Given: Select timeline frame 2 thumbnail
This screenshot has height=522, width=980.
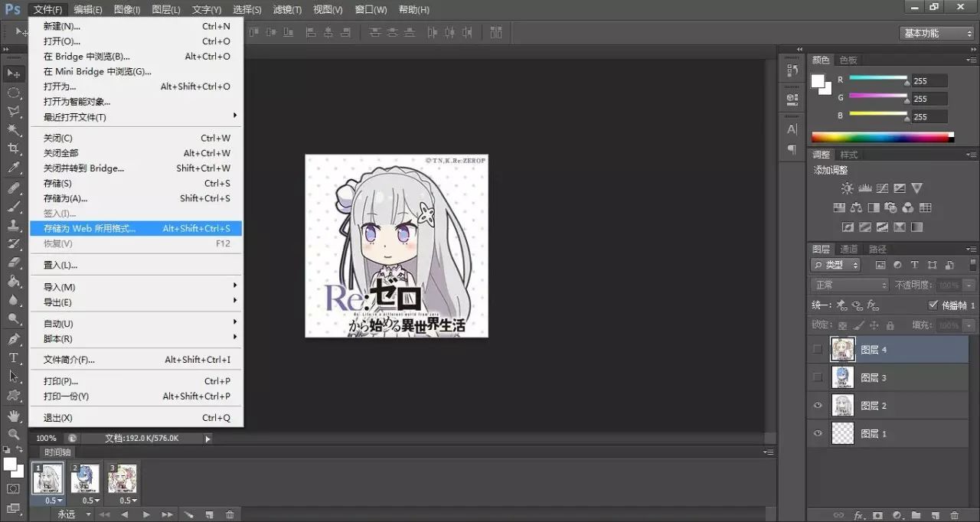Looking at the screenshot, I should tap(85, 478).
